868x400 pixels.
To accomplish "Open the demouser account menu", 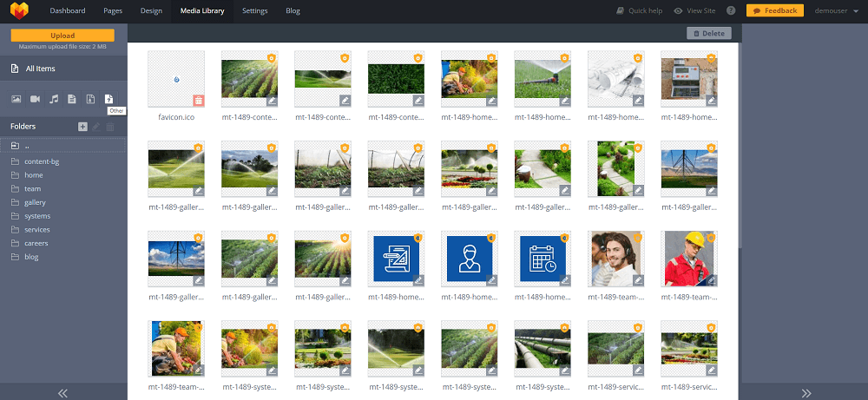I will coord(833,10).
